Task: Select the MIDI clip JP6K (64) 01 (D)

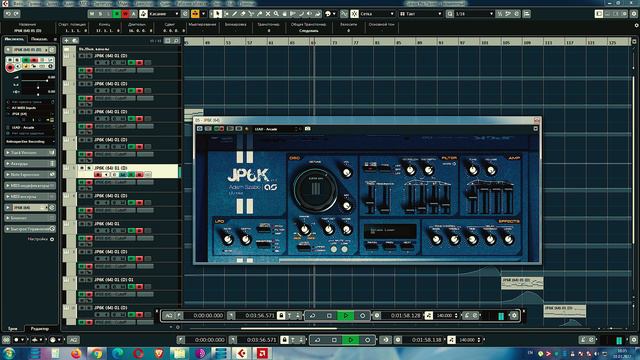Action: click(522, 283)
